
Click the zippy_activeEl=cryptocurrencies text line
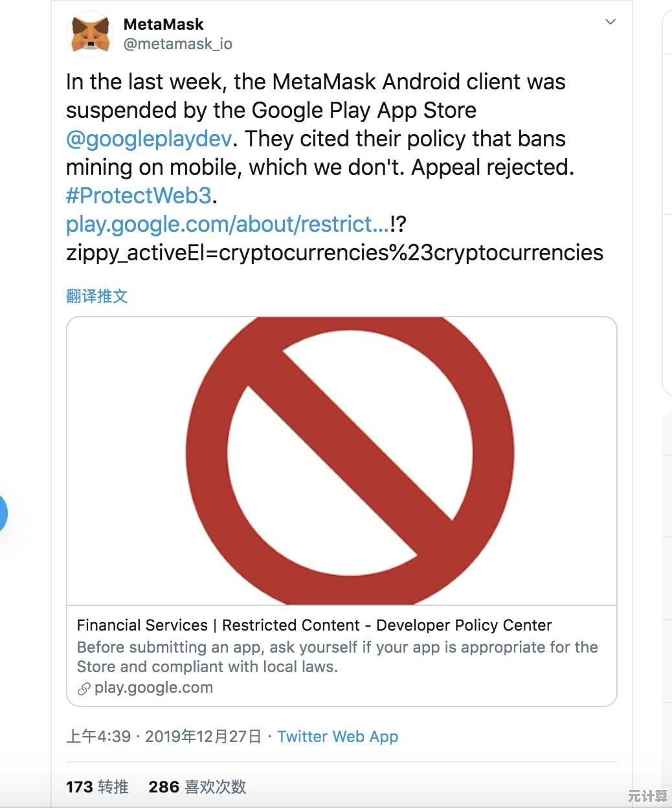pyautogui.click(x=335, y=252)
